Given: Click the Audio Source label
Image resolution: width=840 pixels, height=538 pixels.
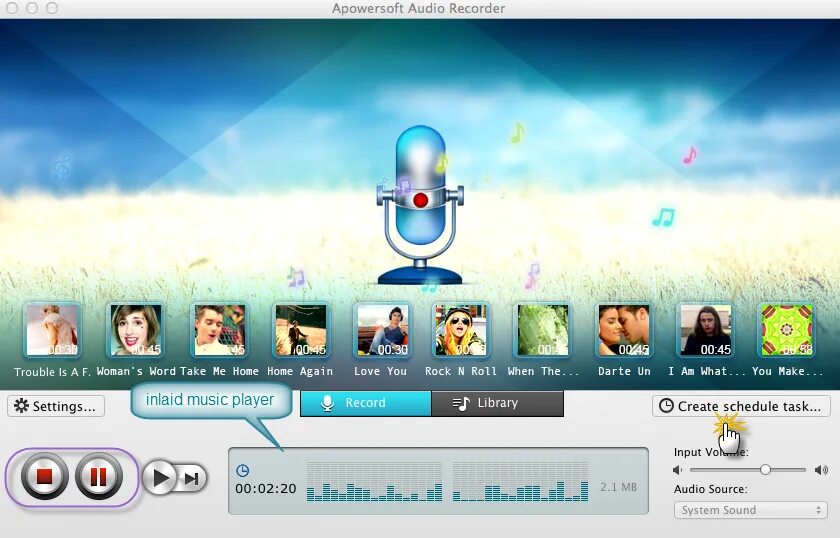Looking at the screenshot, I should [710, 489].
